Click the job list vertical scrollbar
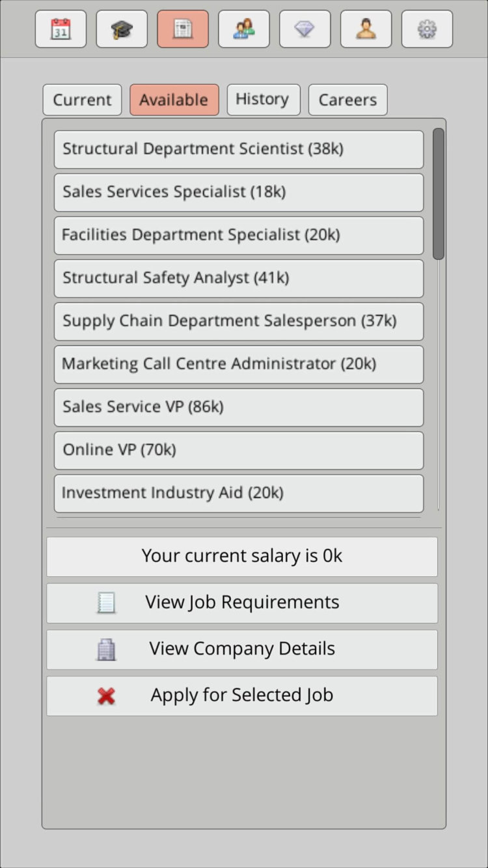 pyautogui.click(x=439, y=194)
